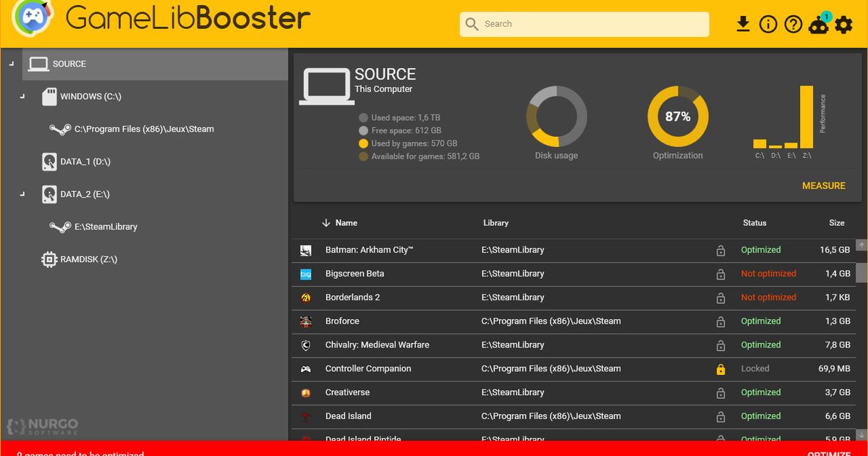Screen dimensions: 868x456
Task: Click the DATA_1 hard disk icon
Action: [x=49, y=161]
